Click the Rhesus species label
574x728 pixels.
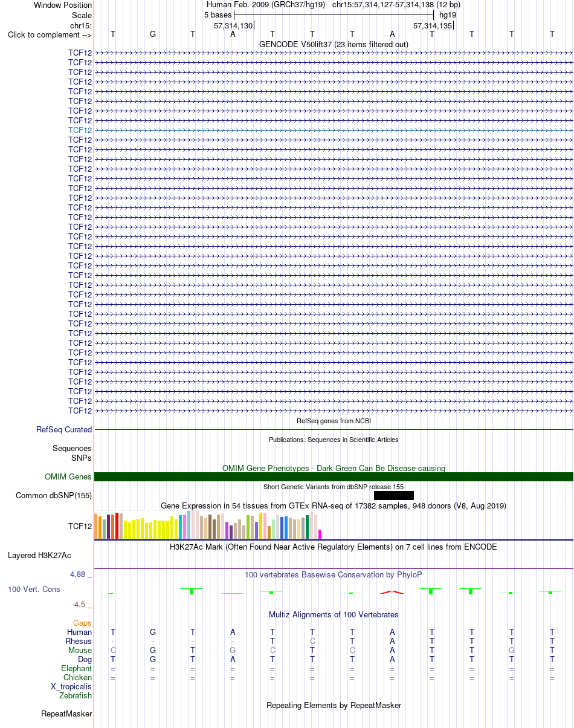[79, 641]
